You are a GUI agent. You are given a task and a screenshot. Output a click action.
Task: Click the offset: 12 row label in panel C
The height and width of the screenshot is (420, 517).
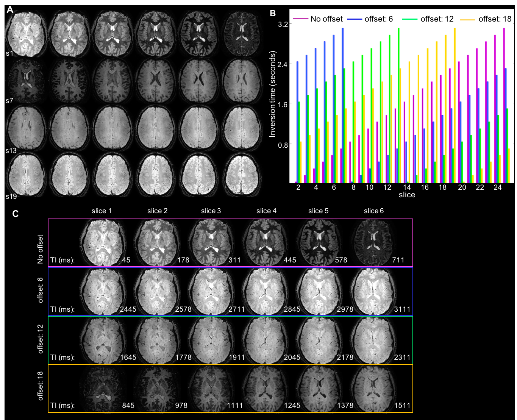pos(41,339)
